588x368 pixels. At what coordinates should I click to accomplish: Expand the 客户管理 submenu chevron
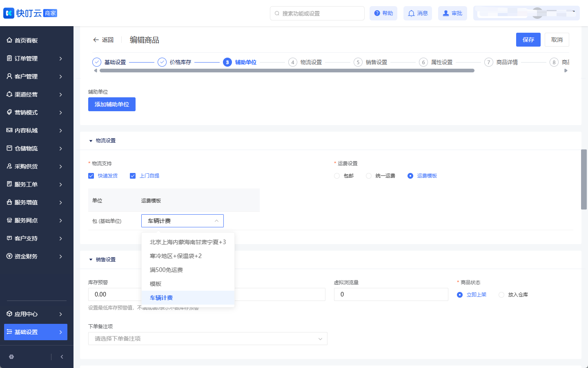tap(60, 76)
